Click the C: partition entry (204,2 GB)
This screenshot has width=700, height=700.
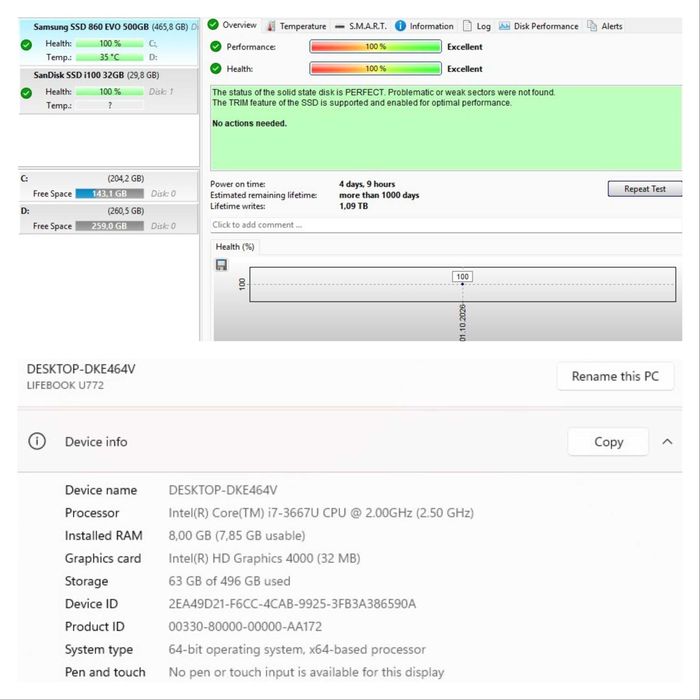108,186
